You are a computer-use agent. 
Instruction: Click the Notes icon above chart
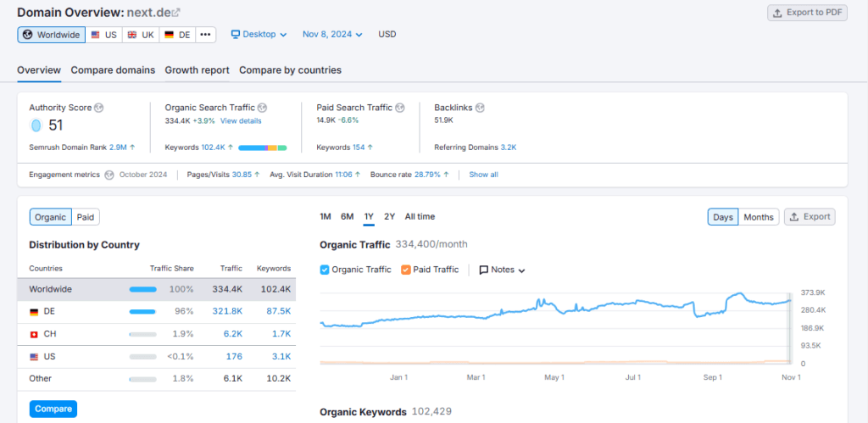point(484,270)
